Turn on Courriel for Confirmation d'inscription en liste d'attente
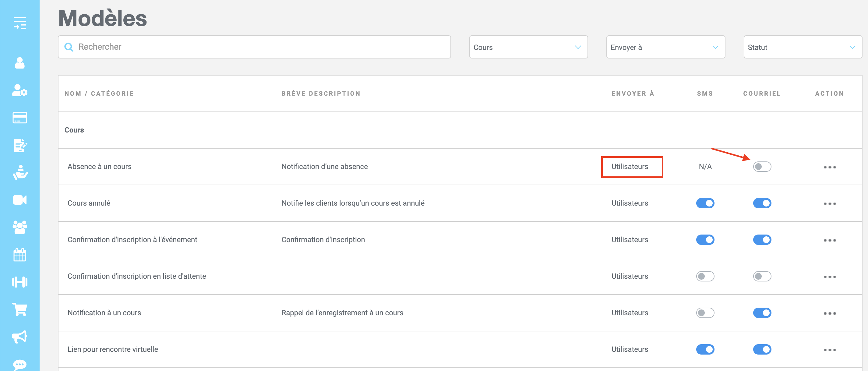 point(762,276)
